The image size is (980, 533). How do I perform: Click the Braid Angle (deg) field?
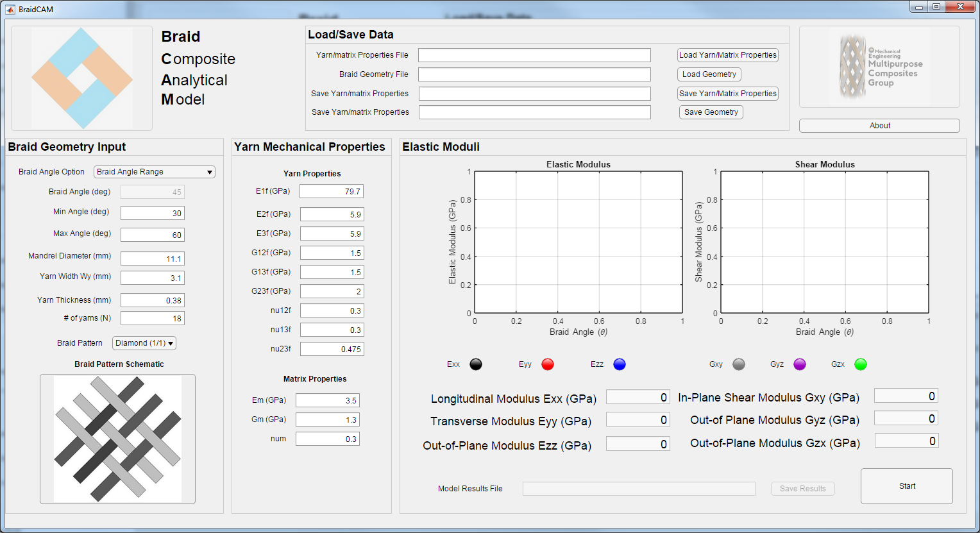point(153,192)
